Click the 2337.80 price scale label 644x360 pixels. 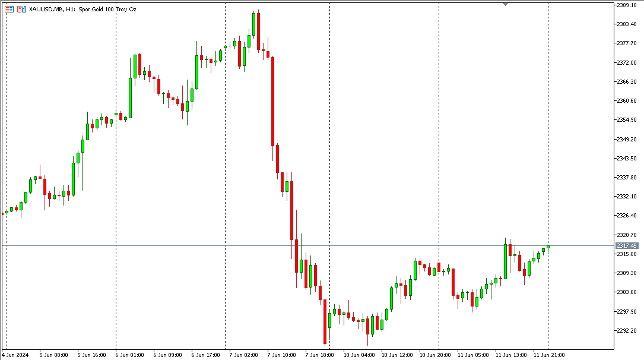627,178
